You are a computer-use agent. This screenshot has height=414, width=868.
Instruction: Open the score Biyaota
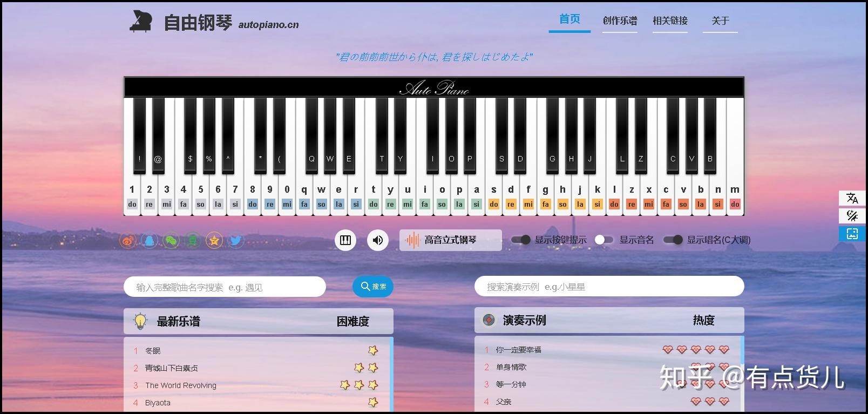coord(158,403)
